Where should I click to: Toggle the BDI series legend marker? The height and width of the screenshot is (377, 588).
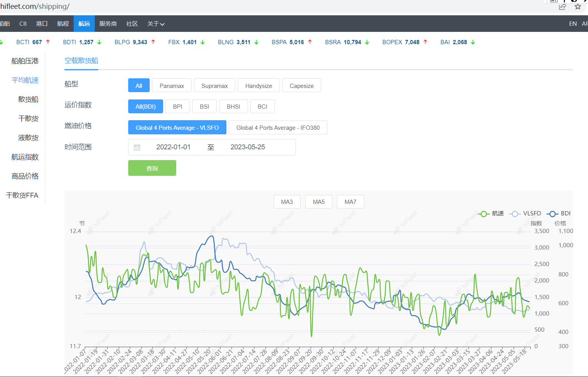[x=552, y=214]
